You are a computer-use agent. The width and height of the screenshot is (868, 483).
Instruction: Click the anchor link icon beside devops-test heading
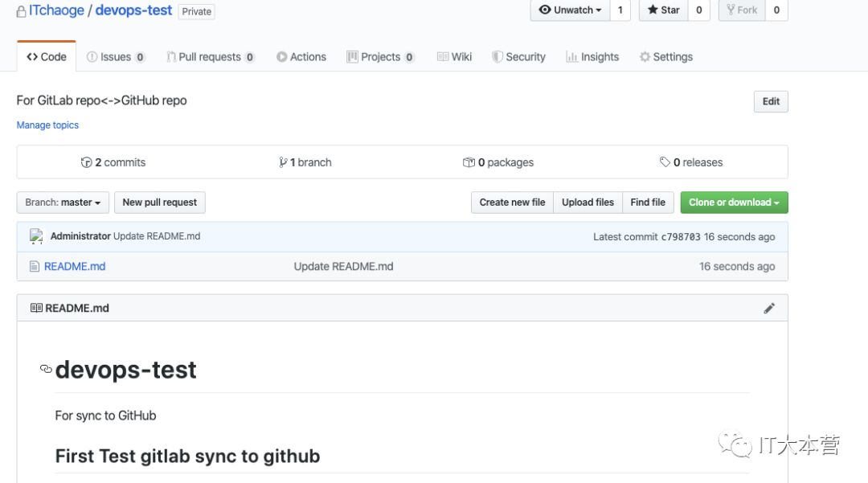46,370
